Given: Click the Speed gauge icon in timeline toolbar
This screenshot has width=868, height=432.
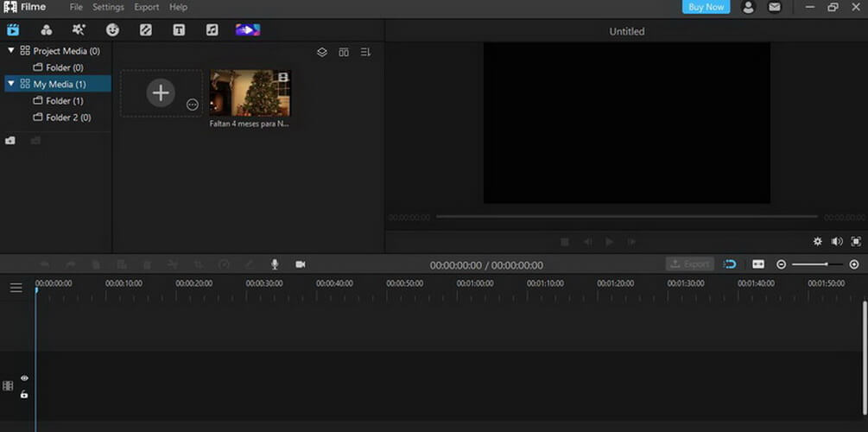Looking at the screenshot, I should tap(224, 264).
